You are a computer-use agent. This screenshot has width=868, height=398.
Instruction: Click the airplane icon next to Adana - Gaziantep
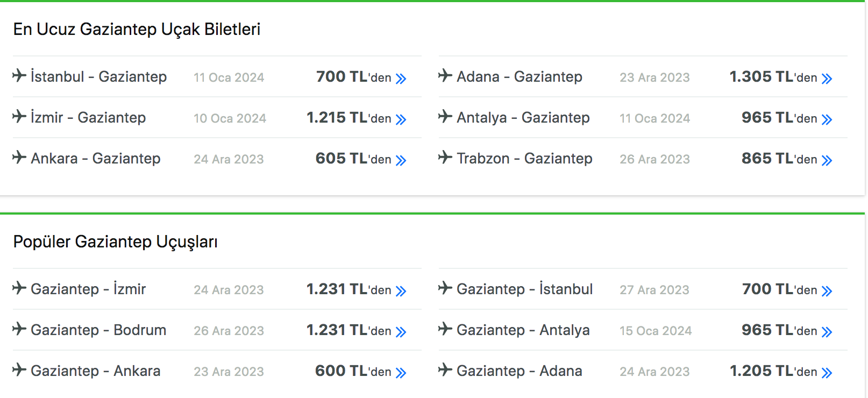pyautogui.click(x=445, y=75)
